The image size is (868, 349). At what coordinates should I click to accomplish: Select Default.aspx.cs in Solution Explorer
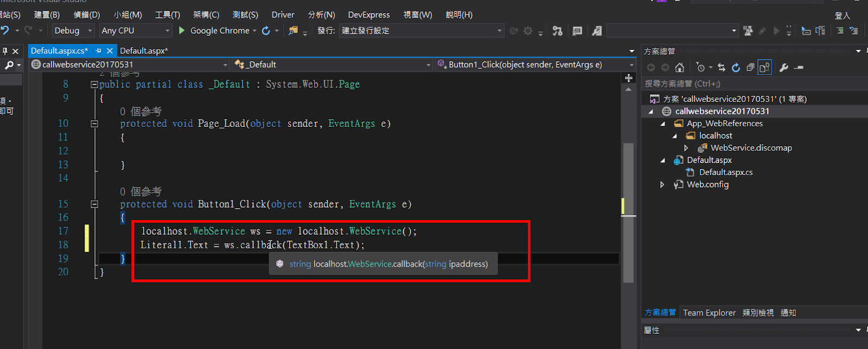click(x=725, y=172)
